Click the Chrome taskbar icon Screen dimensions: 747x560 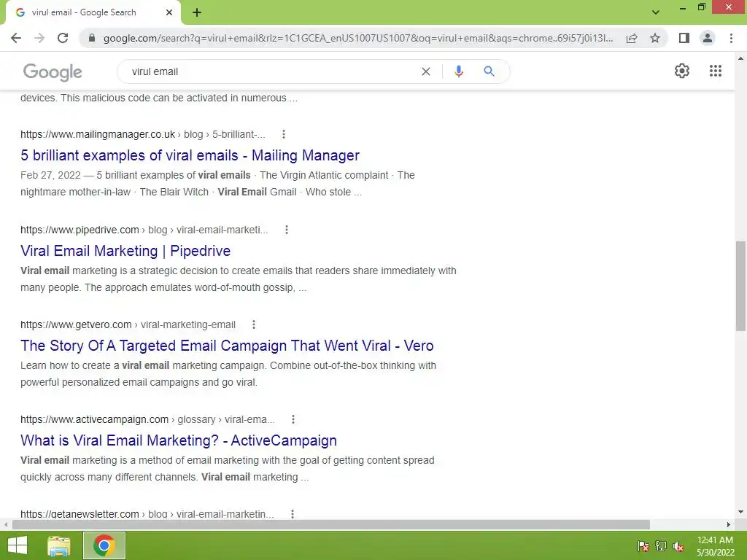[104, 545]
